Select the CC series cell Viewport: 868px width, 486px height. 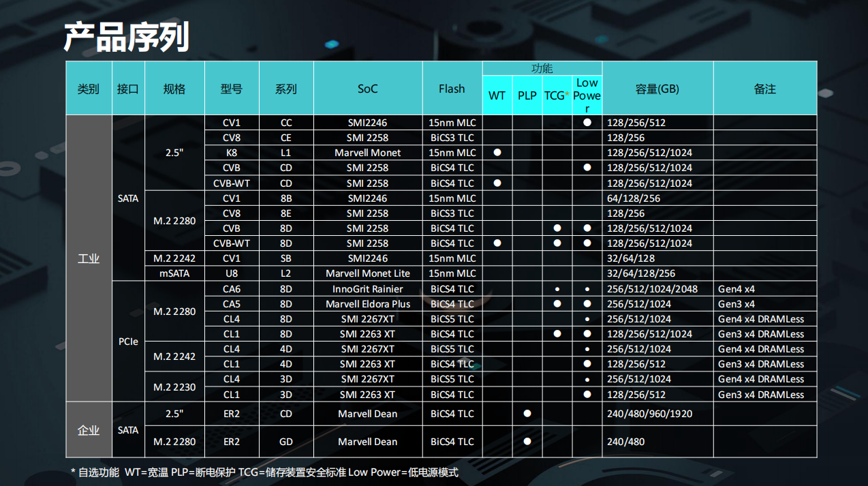pyautogui.click(x=286, y=123)
